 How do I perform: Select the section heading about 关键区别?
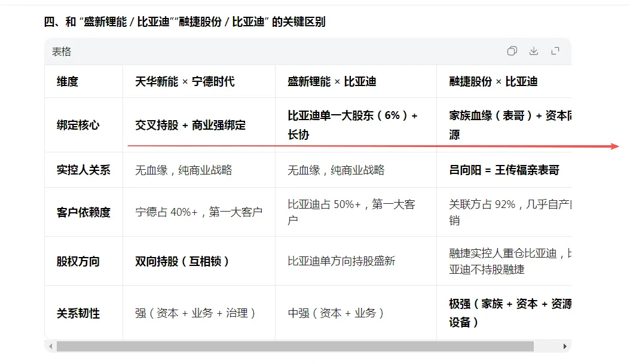185,22
